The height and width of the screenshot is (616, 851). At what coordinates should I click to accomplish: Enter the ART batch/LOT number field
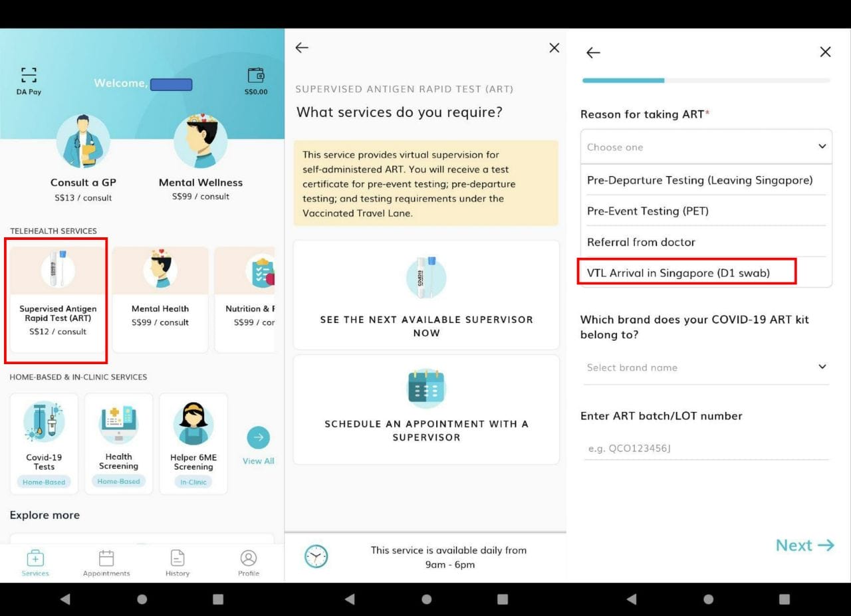tap(705, 448)
